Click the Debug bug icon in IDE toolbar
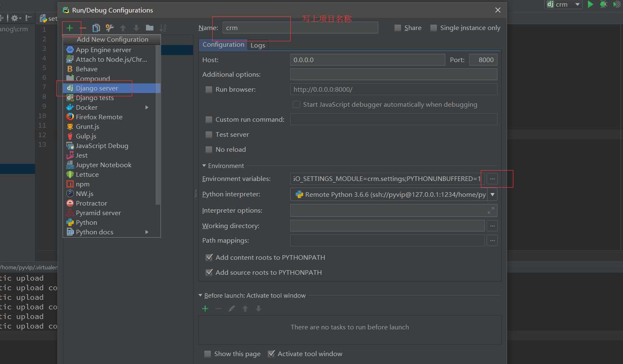The image size is (623, 364). [x=603, y=4]
